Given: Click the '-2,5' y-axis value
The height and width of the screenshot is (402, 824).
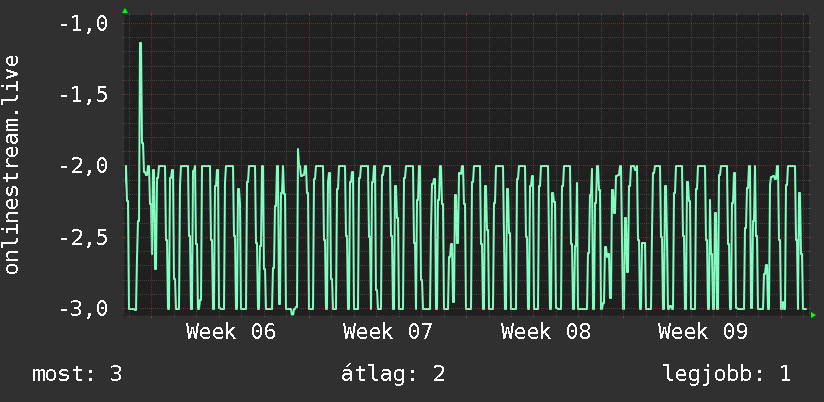Looking at the screenshot, I should pyautogui.click(x=84, y=238).
